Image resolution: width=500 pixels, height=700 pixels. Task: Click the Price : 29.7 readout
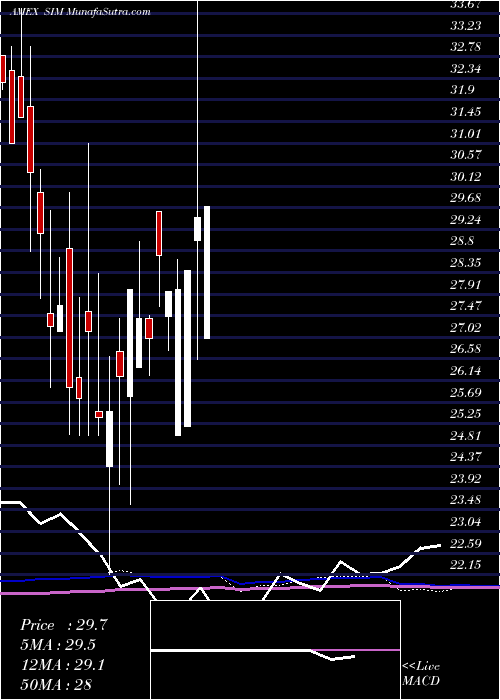64,625
